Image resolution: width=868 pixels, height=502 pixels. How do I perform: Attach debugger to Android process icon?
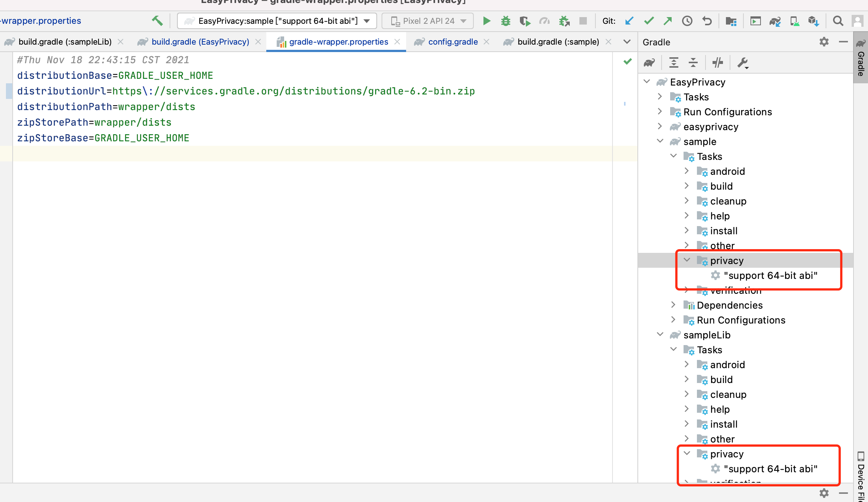coord(564,21)
